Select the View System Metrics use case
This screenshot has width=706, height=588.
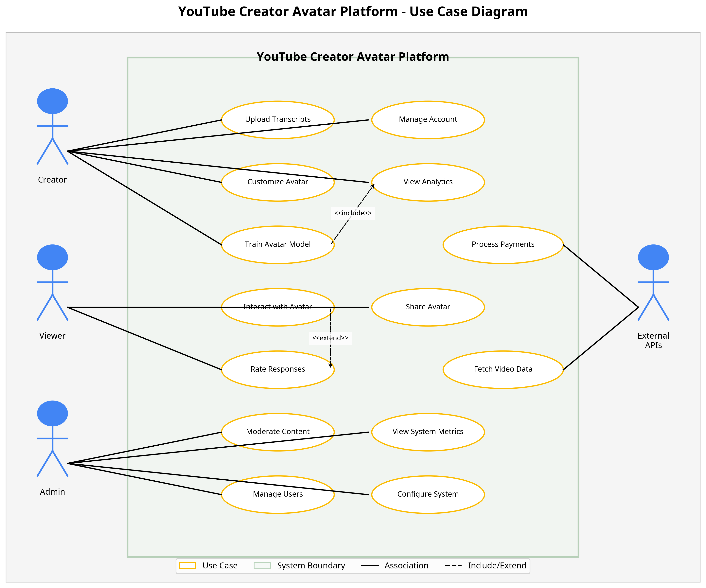click(x=428, y=432)
